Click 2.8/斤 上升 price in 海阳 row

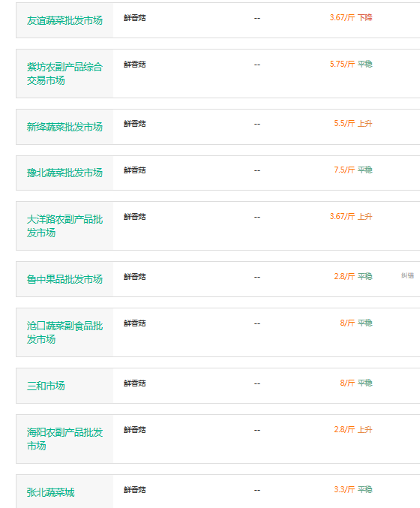click(x=353, y=430)
